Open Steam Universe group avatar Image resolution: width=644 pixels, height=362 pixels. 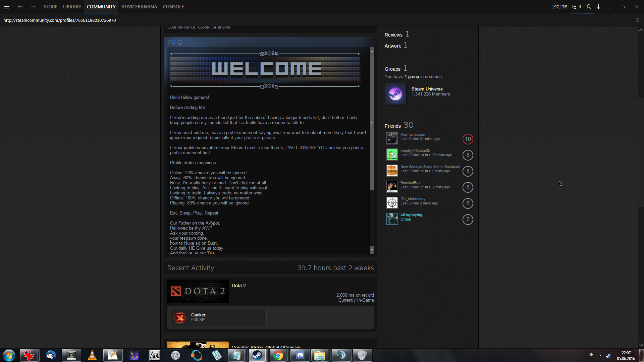[x=395, y=94]
